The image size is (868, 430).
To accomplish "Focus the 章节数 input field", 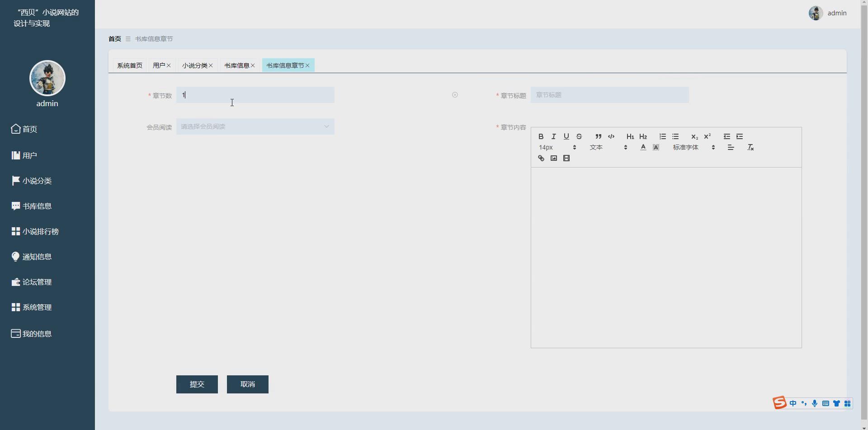I will point(255,95).
